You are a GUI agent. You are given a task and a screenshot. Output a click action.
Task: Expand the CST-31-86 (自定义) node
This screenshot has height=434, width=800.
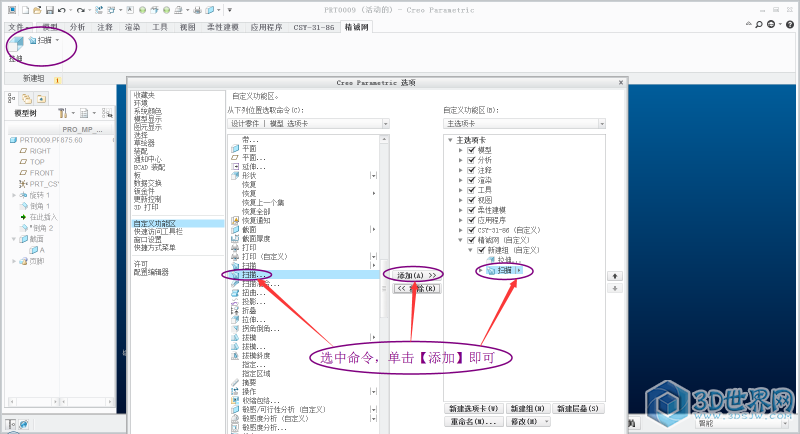pyautogui.click(x=460, y=230)
